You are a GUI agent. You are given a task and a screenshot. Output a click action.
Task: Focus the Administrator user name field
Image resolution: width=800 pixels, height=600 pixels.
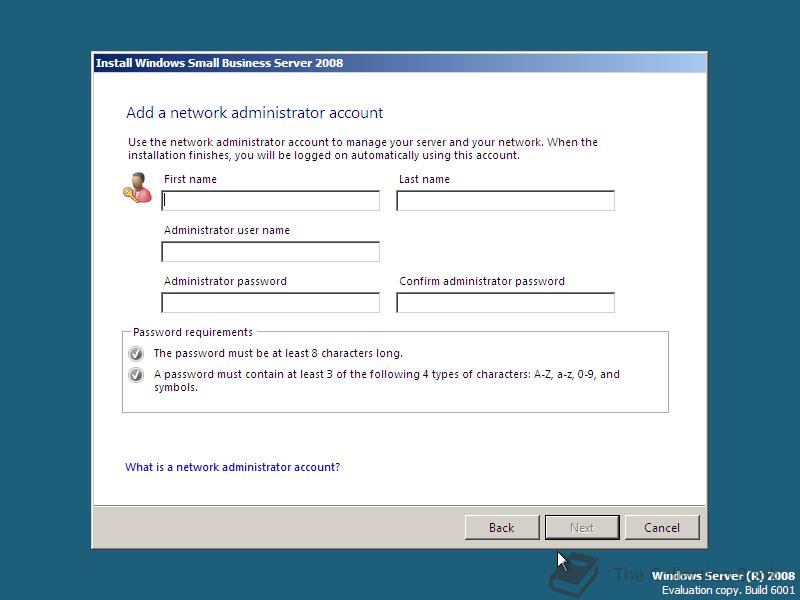coord(270,252)
